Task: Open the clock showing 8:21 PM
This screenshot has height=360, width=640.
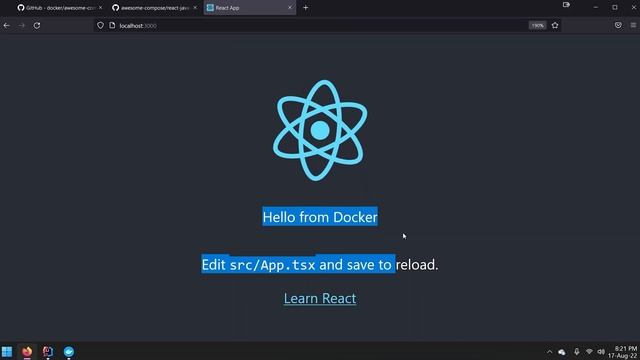Action: (x=623, y=352)
